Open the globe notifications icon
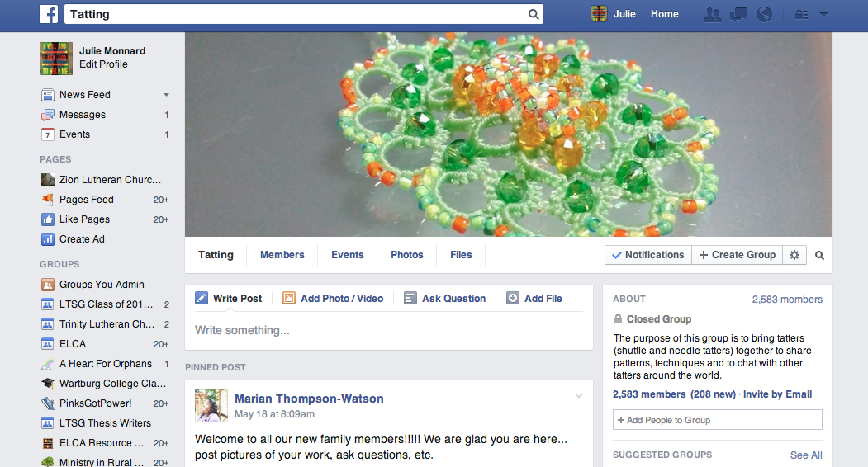Viewport: 868px width, 467px height. coord(764,14)
